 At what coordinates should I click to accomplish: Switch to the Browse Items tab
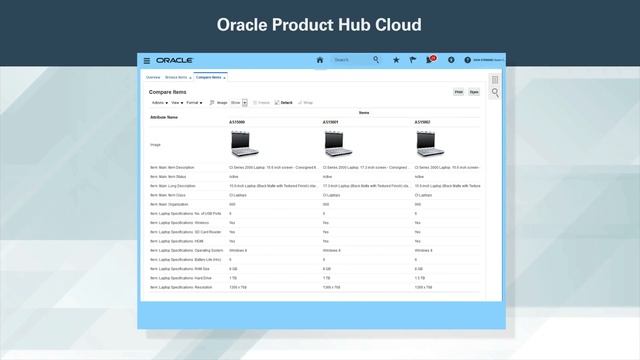pos(176,78)
